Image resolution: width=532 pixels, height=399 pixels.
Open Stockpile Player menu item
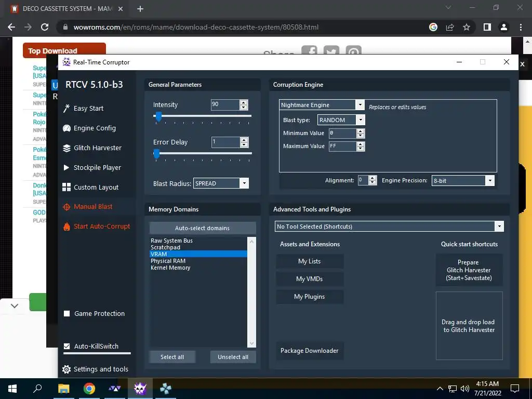[x=97, y=168]
